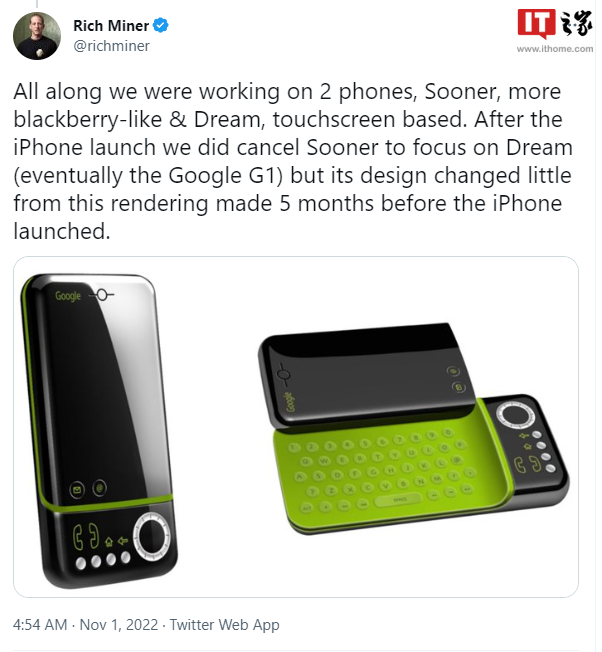Click the home icon on the upright phone
This screenshot has width=602, height=652.
tap(108, 541)
